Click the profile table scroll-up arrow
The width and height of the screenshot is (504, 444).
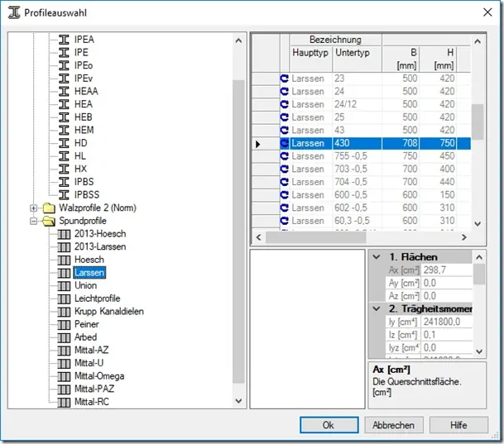click(478, 41)
